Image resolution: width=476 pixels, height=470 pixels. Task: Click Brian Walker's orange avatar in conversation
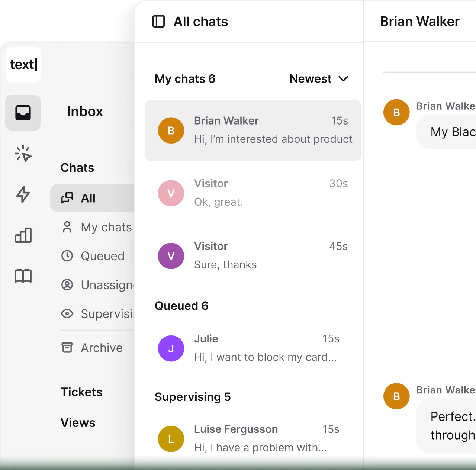pos(396,112)
